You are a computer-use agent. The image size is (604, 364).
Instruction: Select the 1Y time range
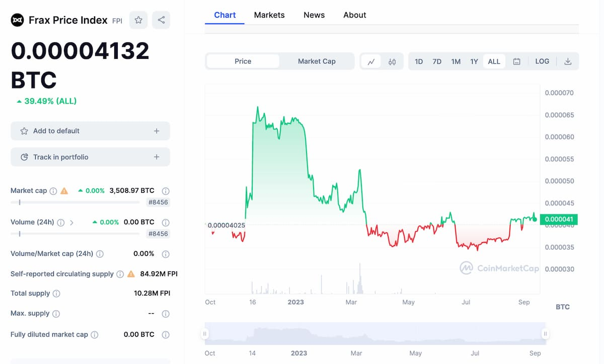(474, 61)
